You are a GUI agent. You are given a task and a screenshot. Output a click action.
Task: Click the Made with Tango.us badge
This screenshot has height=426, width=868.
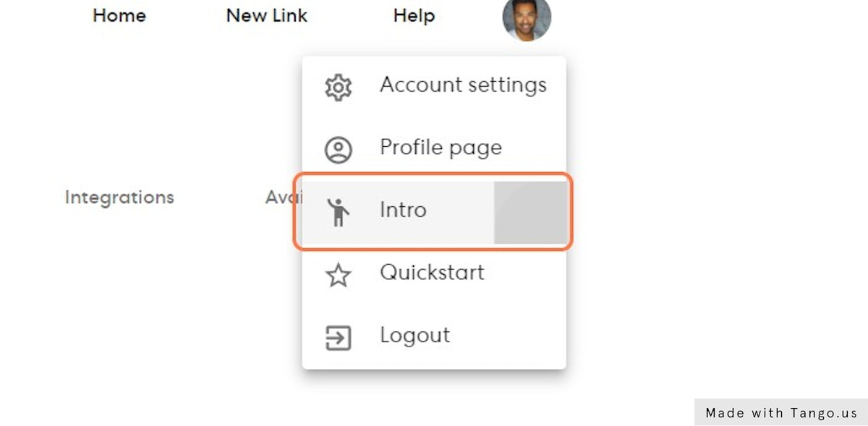point(781,413)
